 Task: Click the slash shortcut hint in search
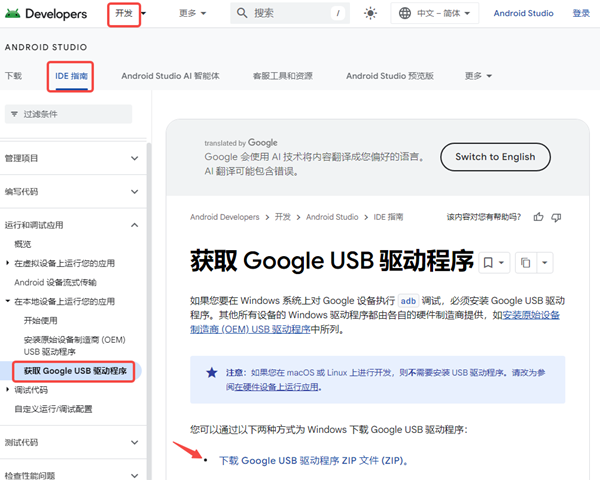coord(338,13)
